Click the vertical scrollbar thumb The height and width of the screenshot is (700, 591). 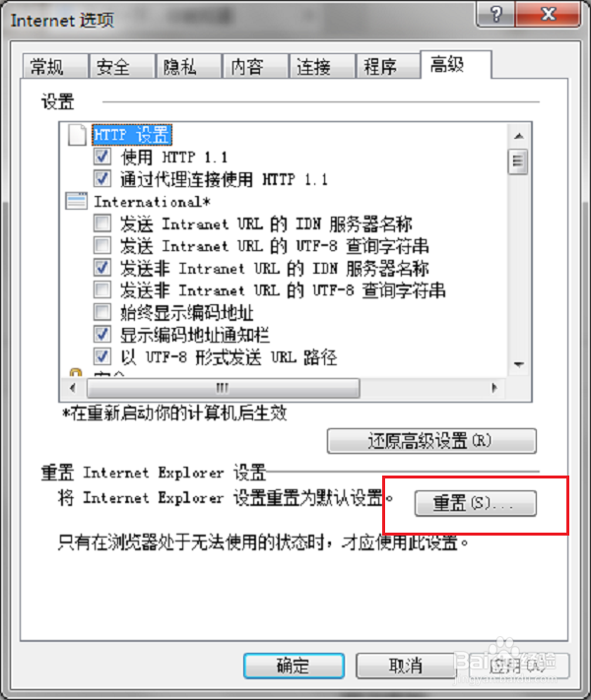pyautogui.click(x=518, y=161)
